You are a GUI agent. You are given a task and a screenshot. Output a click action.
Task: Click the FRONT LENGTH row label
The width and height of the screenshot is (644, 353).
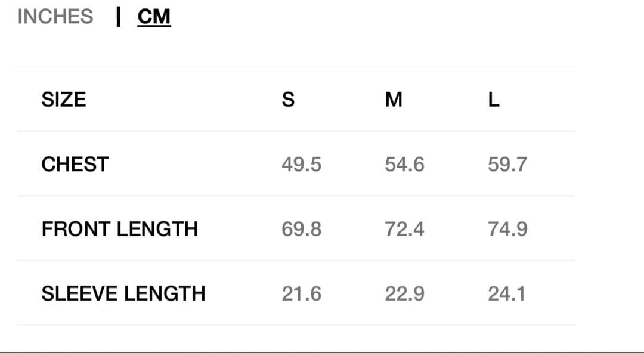click(x=119, y=229)
